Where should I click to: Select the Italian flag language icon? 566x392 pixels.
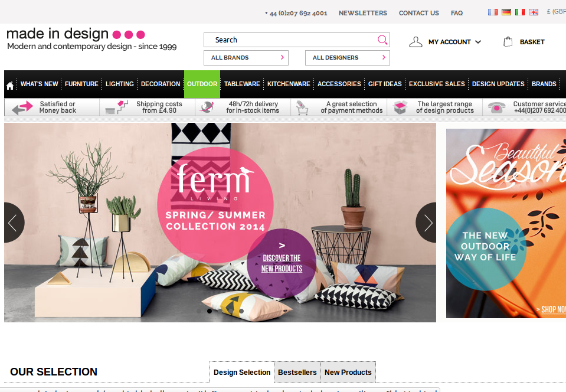click(520, 12)
